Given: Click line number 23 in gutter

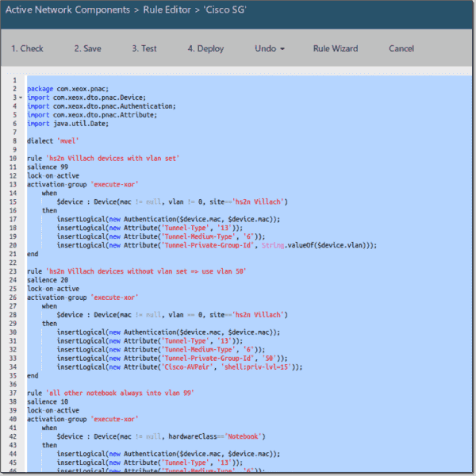Looking at the screenshot, I should 13,271.
